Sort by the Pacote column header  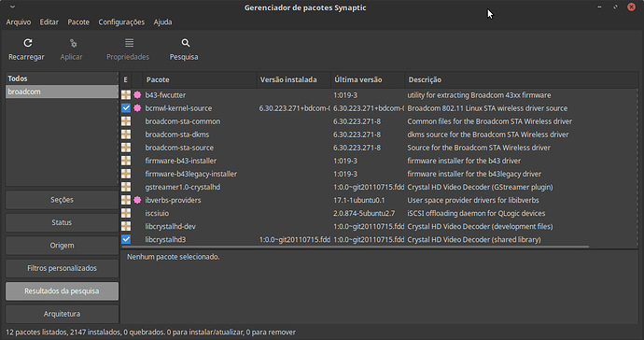pos(200,79)
